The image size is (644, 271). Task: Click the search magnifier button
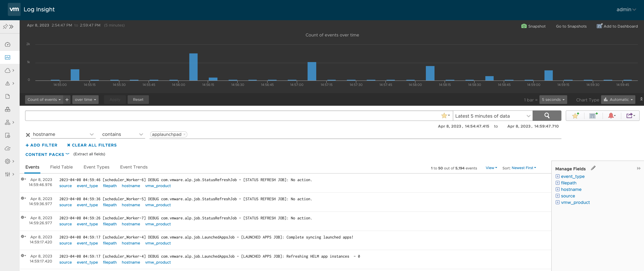point(547,116)
